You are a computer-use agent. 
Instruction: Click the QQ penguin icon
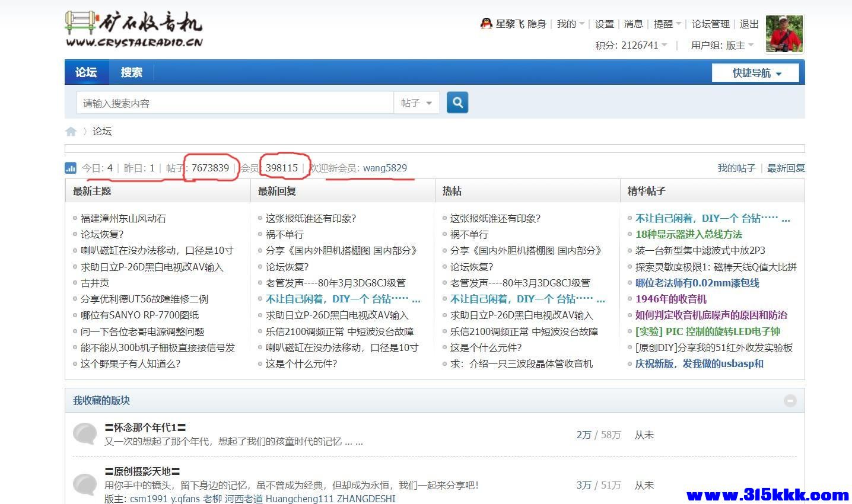(x=486, y=24)
